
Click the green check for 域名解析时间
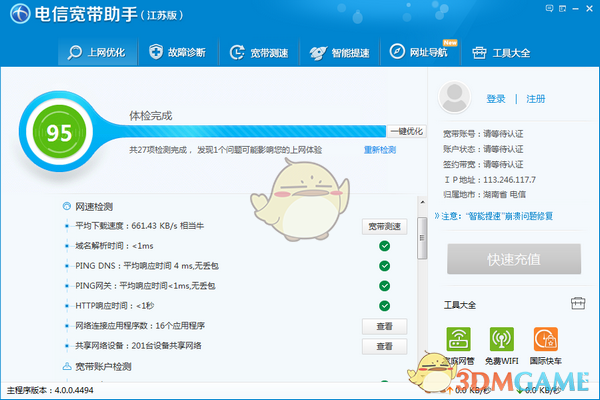pyautogui.click(x=385, y=246)
